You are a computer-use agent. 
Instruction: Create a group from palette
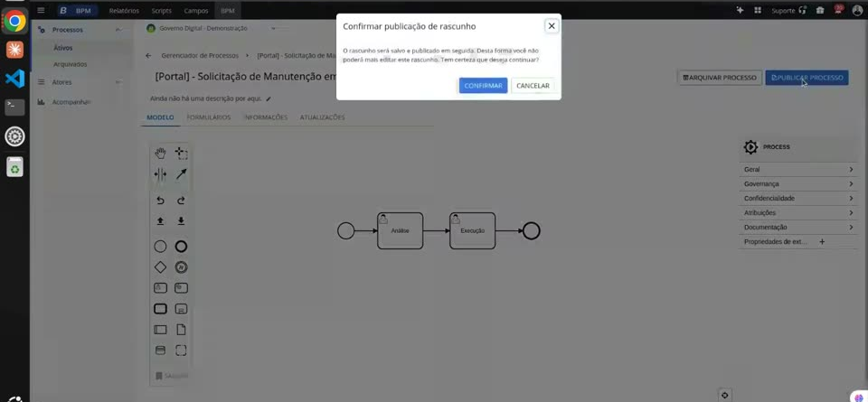181,350
